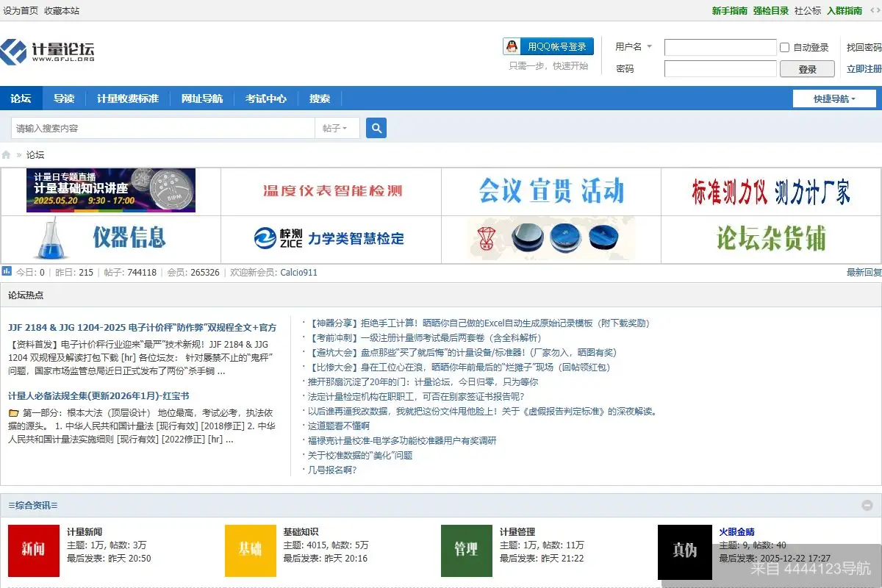Screen dimensions: 882x588
Task: Click the red 新闻 section icon
Action: pos(33,551)
